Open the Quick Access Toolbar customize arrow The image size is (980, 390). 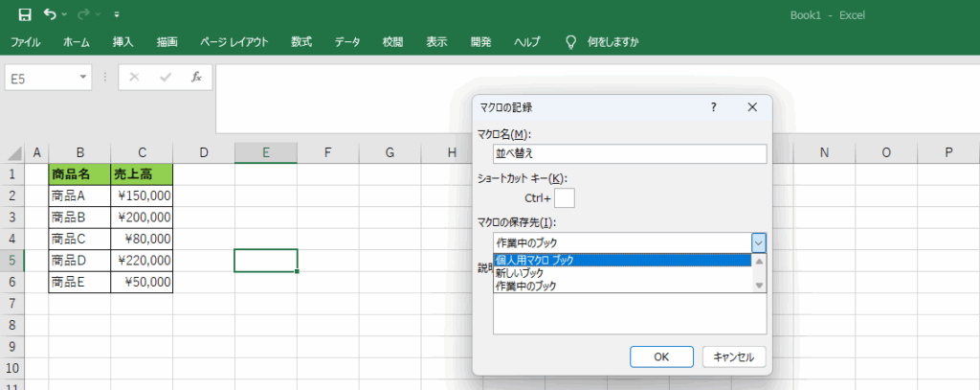pyautogui.click(x=117, y=15)
